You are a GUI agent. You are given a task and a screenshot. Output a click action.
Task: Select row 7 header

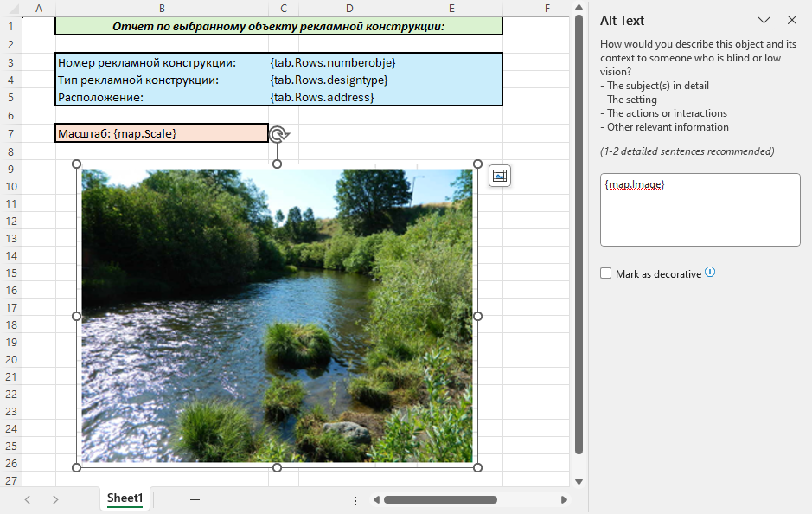10,133
